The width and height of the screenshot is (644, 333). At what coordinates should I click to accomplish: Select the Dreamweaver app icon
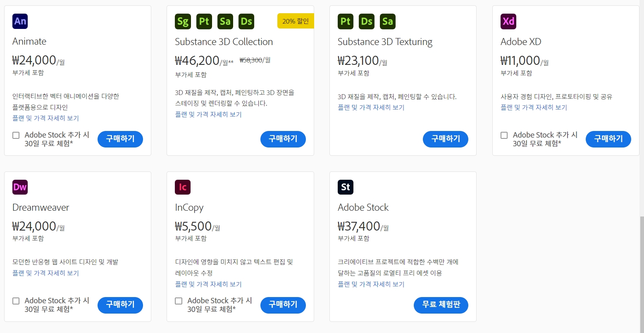coord(20,187)
